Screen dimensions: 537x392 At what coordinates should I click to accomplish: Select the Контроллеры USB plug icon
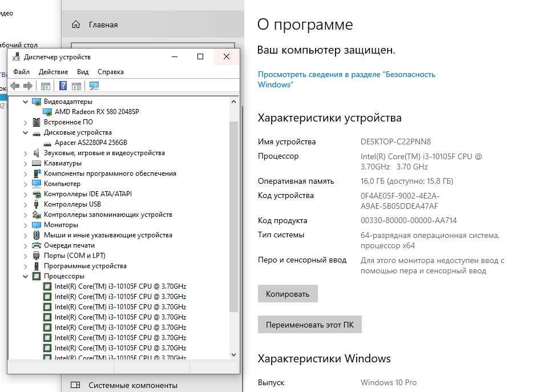(37, 204)
